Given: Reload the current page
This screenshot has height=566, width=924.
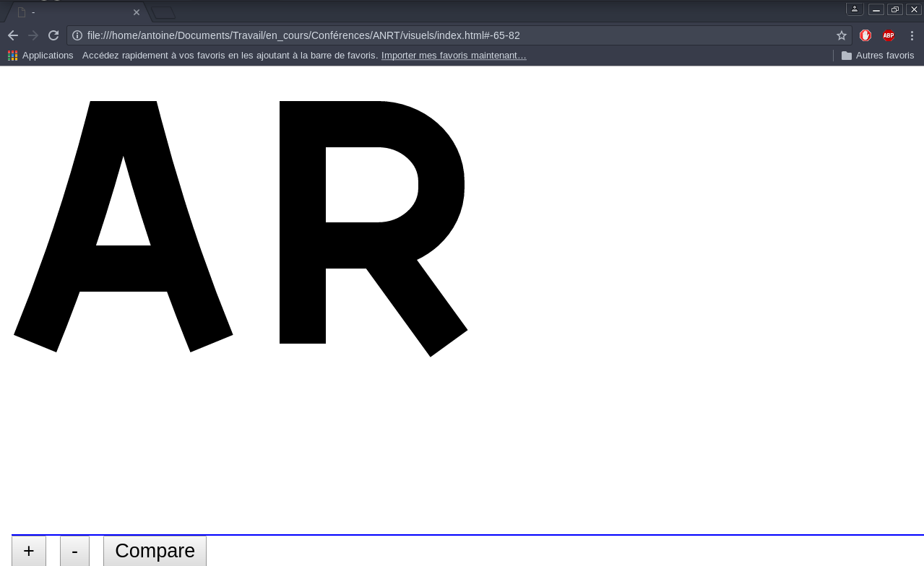Looking at the screenshot, I should [53, 35].
